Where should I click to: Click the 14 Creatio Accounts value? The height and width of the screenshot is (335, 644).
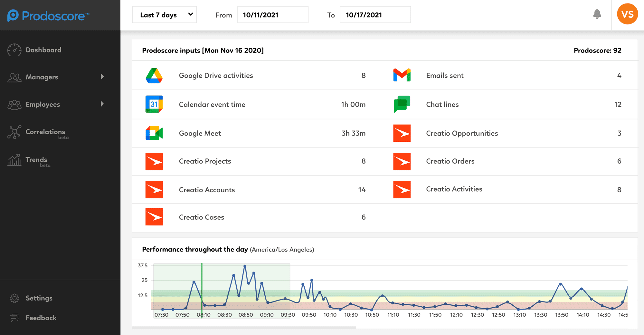pos(362,190)
